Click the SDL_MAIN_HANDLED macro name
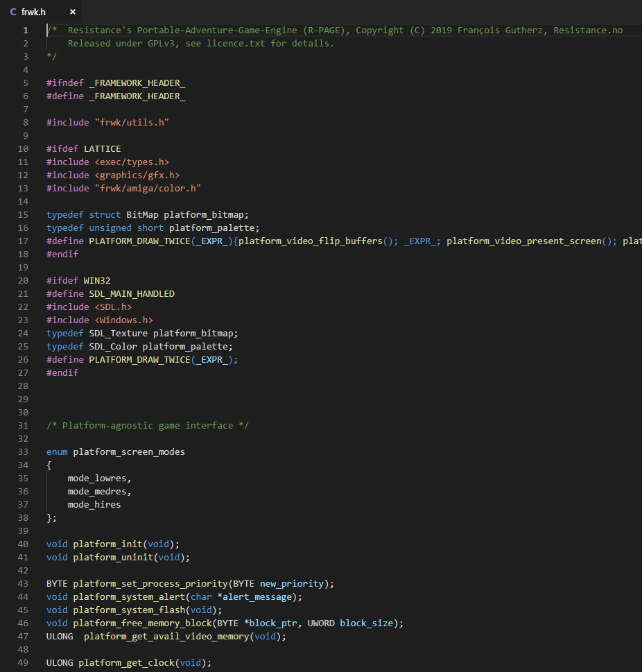The width and height of the screenshot is (642, 672). [132, 293]
